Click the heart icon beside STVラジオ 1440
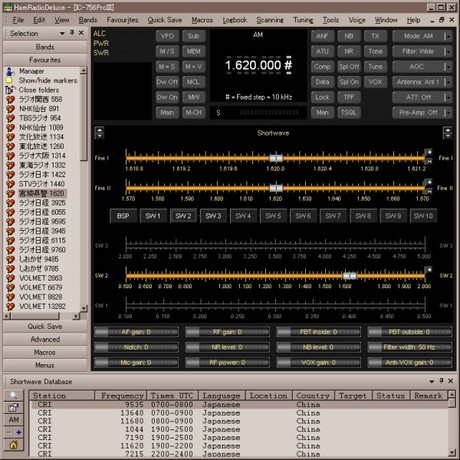The image size is (460, 460). (10, 184)
